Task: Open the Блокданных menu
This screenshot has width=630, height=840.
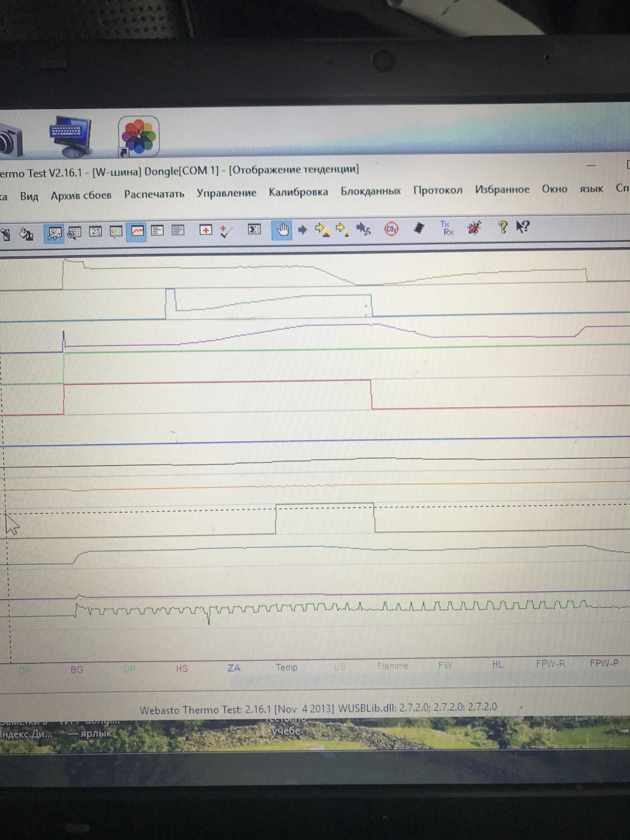Action: click(x=370, y=191)
